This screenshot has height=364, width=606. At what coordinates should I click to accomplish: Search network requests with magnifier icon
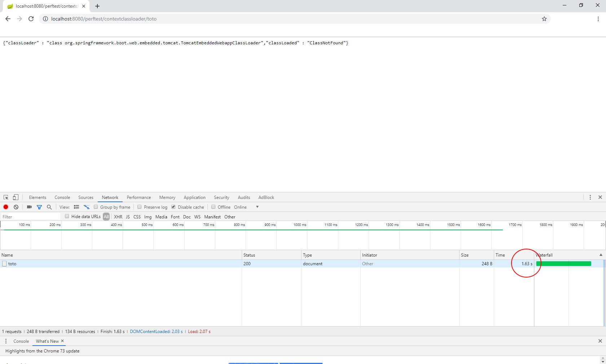pos(49,207)
